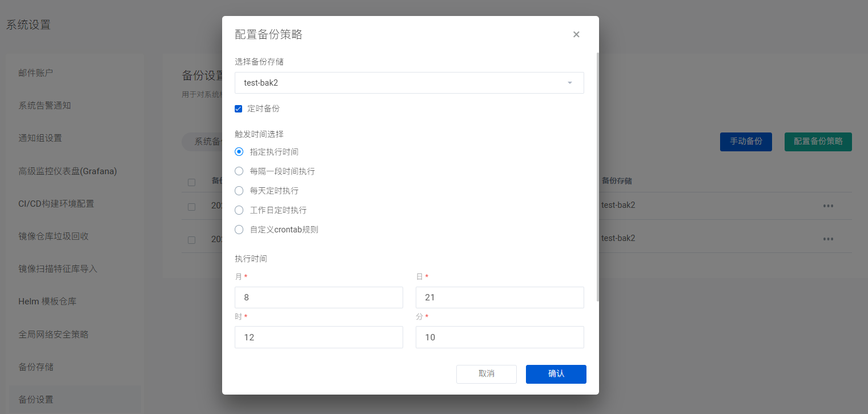Open the test-bak2 backup storage dropdown
This screenshot has height=414, width=868.
point(409,83)
